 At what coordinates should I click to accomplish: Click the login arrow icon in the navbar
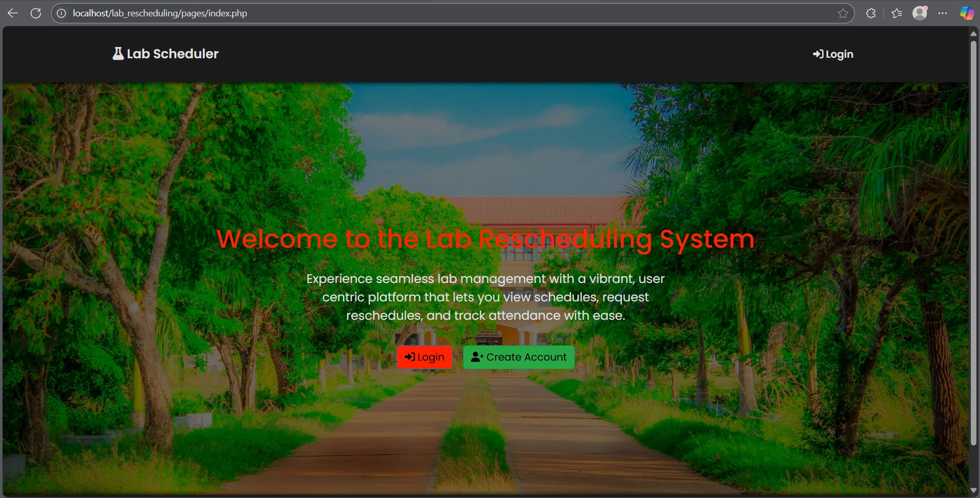(x=818, y=54)
